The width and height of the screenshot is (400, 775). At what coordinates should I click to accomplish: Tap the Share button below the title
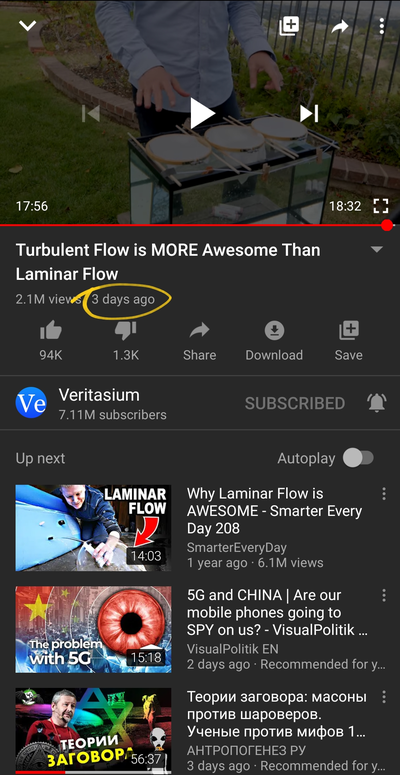point(200,341)
